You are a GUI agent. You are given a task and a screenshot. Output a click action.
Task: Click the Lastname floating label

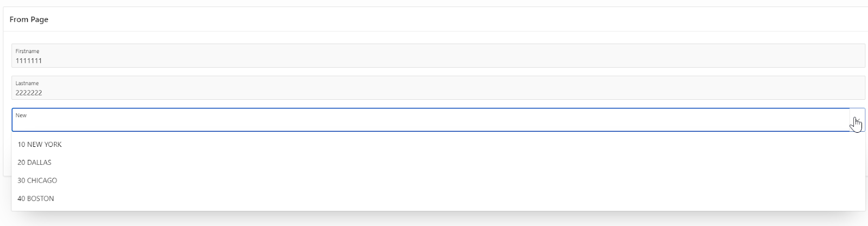pyautogui.click(x=27, y=83)
